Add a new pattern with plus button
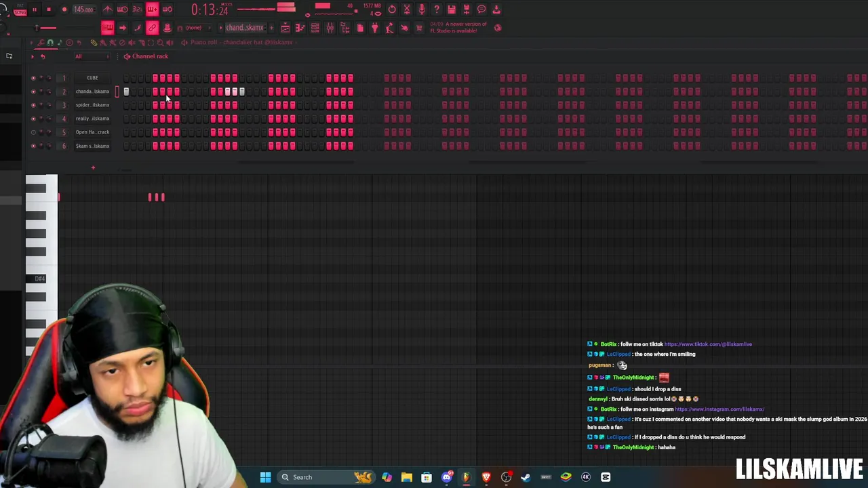The image size is (868, 488). (x=270, y=28)
